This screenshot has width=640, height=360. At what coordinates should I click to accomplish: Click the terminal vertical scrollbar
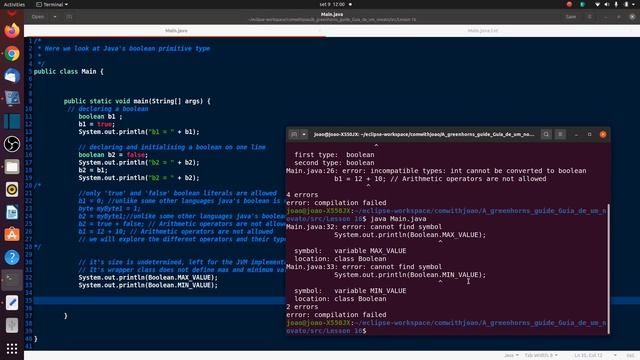coord(608,269)
